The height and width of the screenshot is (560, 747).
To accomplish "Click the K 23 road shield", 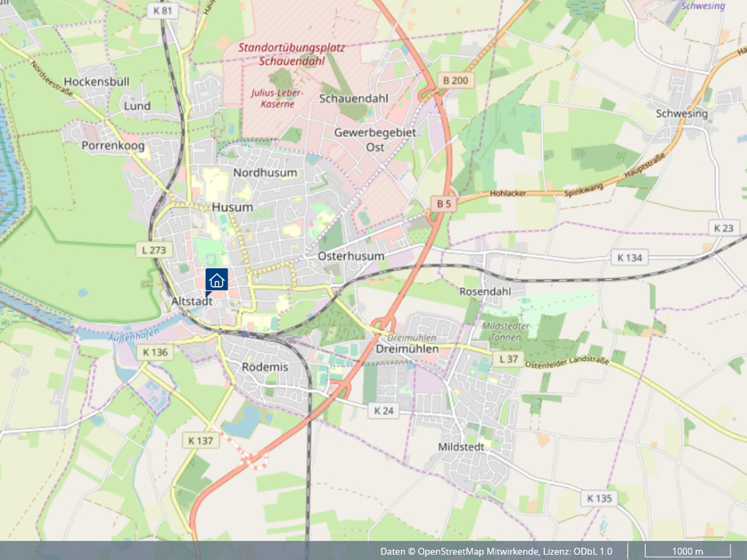I will 724,228.
